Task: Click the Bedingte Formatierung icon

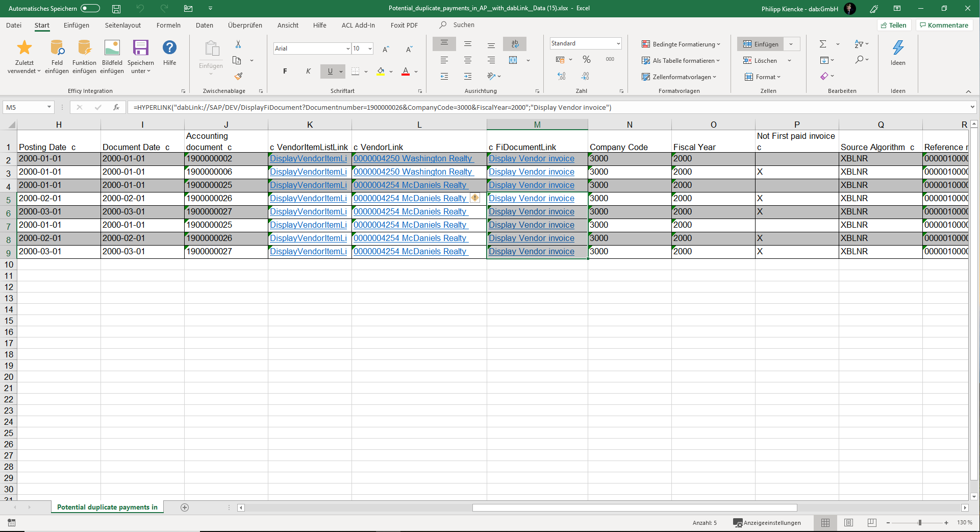Action: [x=646, y=44]
